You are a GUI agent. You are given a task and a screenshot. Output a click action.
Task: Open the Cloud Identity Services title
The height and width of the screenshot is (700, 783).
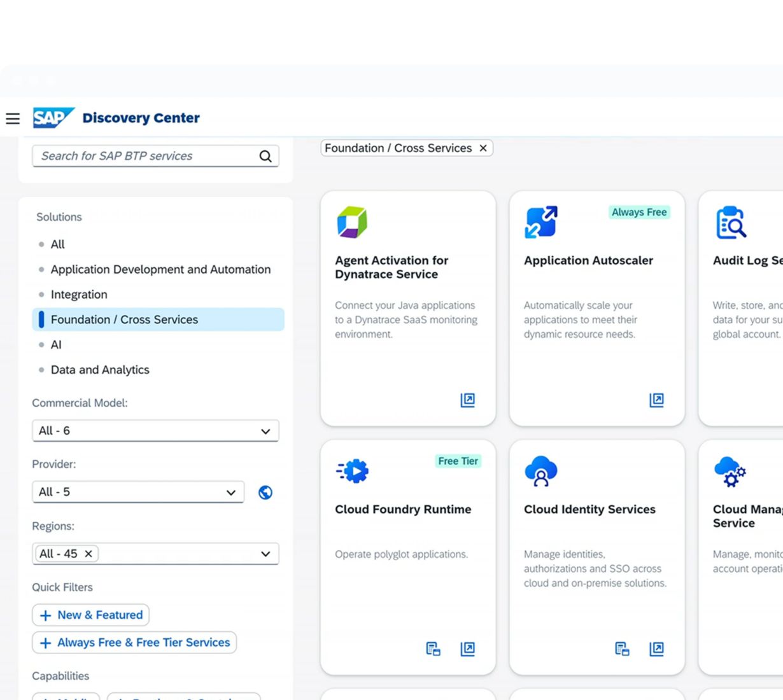point(589,509)
